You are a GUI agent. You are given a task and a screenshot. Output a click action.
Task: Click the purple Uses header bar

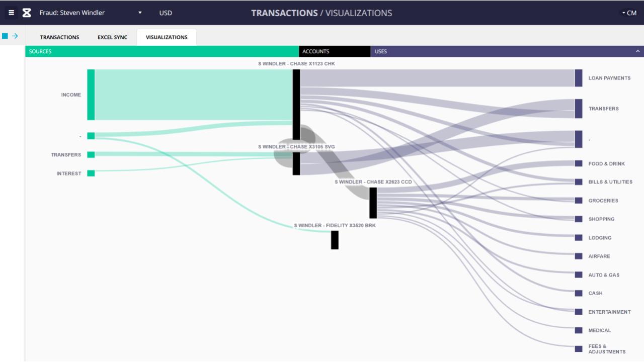point(503,51)
